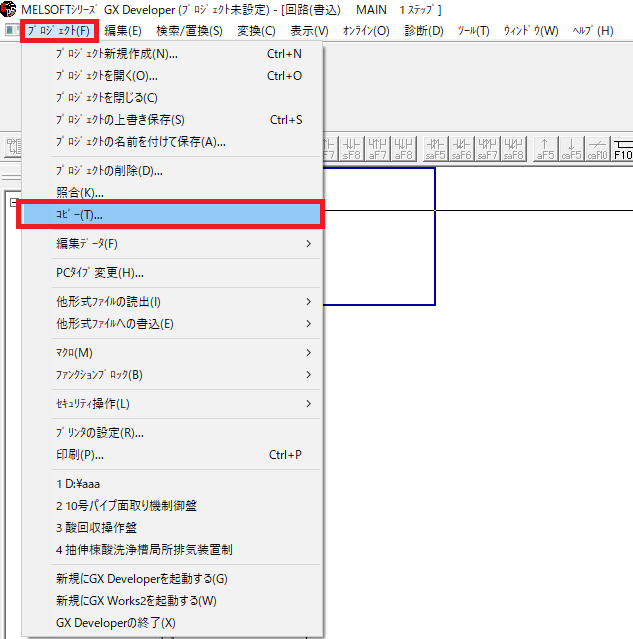Click the document icon left of プロジェクト menu

12,31
